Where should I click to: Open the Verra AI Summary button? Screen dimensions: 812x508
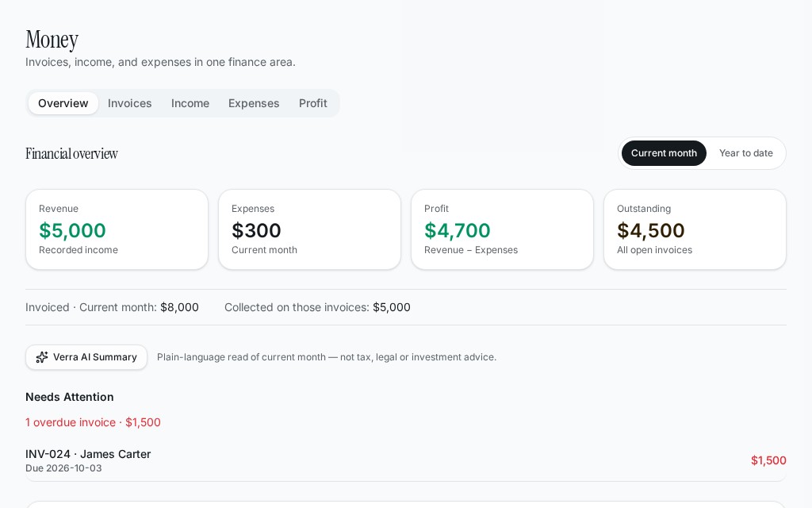click(86, 357)
